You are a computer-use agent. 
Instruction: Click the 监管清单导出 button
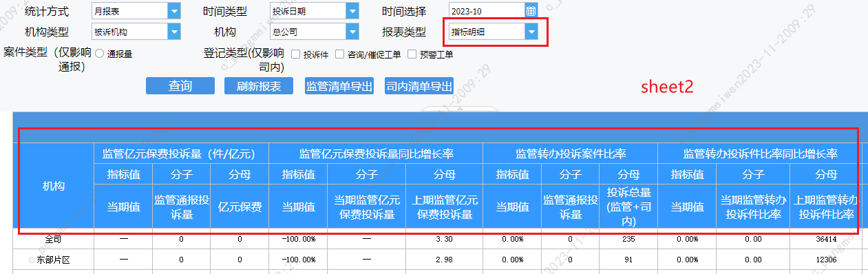[339, 86]
